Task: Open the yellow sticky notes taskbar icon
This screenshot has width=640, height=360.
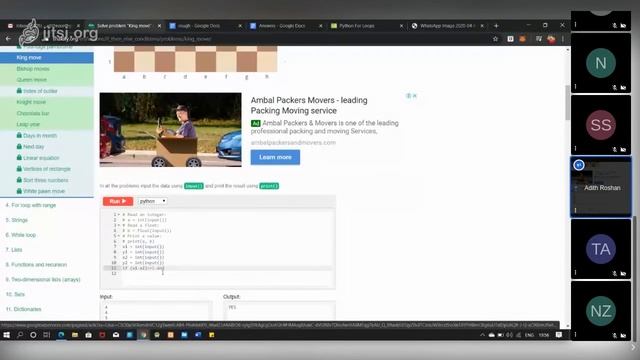Action: (x=212, y=335)
